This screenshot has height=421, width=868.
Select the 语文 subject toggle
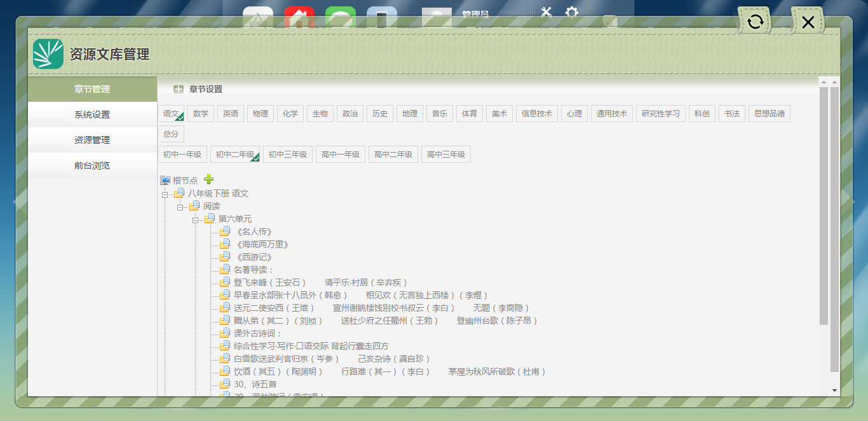coord(171,114)
